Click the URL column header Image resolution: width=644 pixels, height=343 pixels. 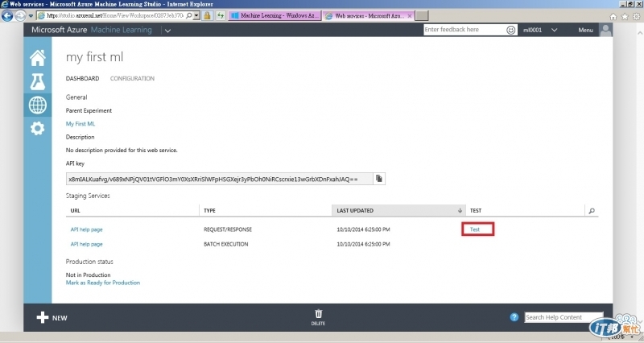[75, 211]
